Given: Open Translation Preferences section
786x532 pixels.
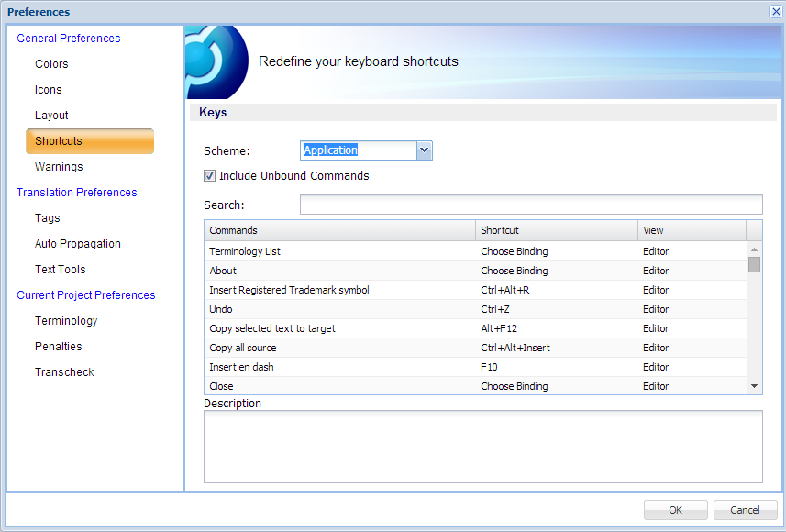Looking at the screenshot, I should tap(77, 192).
